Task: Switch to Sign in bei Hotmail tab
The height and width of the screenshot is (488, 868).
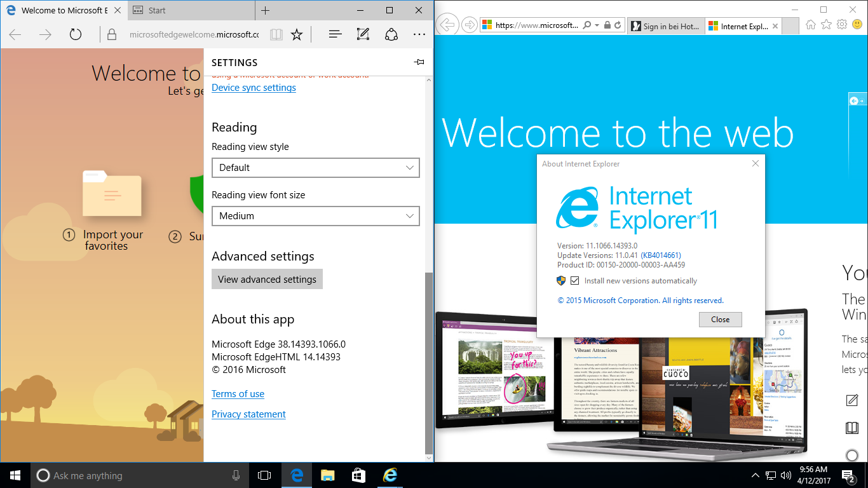Action: point(665,26)
